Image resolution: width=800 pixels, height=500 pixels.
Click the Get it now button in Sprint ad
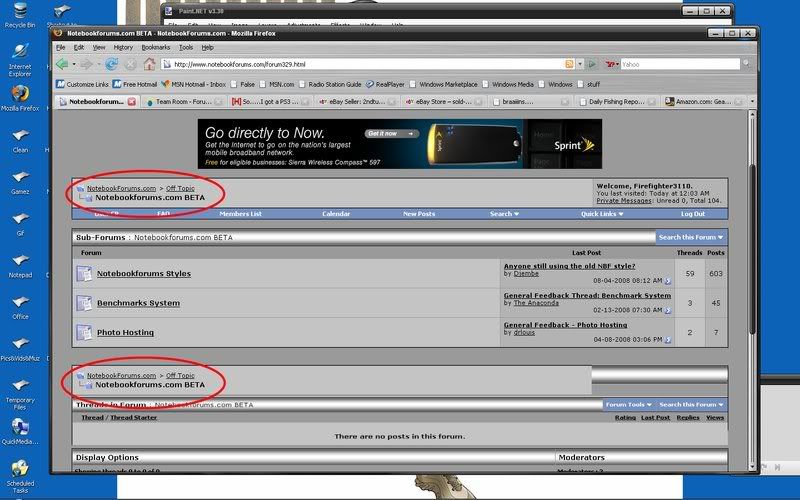pyautogui.click(x=391, y=134)
